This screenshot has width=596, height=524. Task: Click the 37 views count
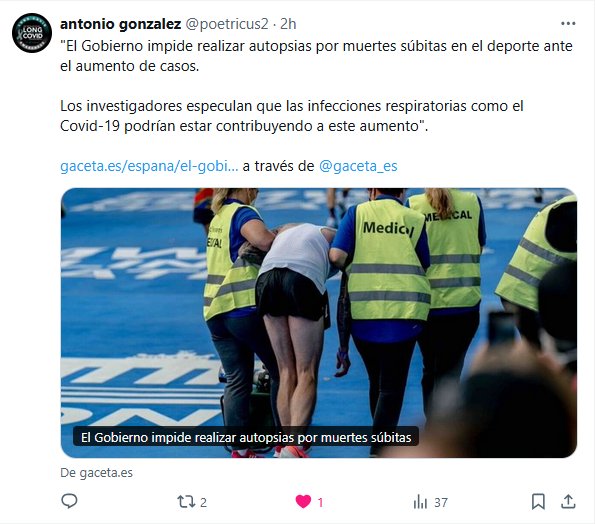pos(441,502)
